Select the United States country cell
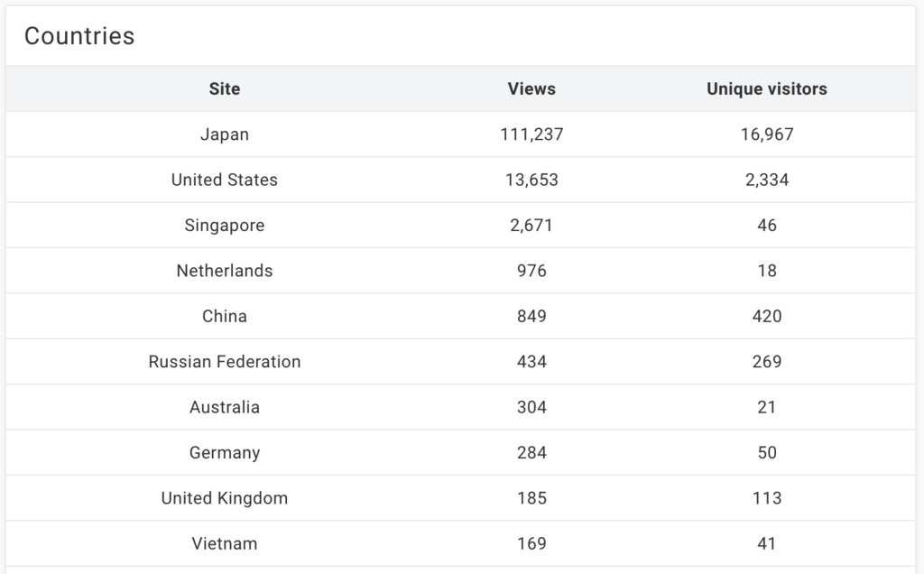The image size is (924, 574). 225,180
